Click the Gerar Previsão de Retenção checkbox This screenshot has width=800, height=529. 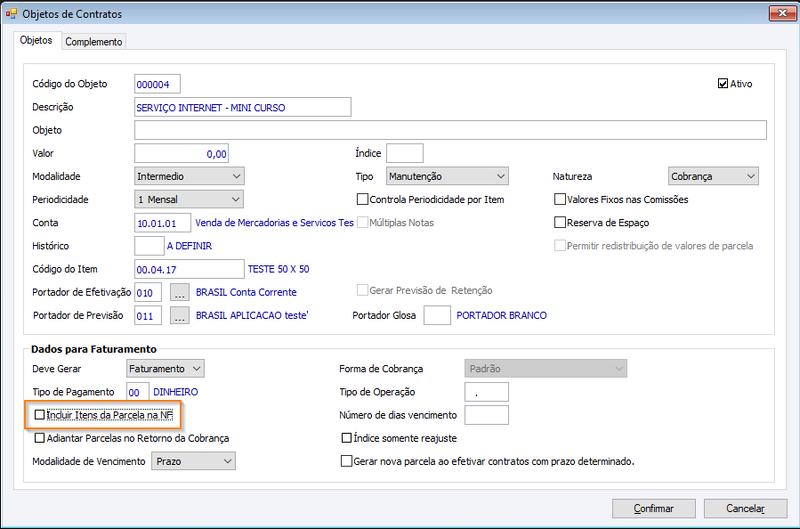tap(362, 290)
